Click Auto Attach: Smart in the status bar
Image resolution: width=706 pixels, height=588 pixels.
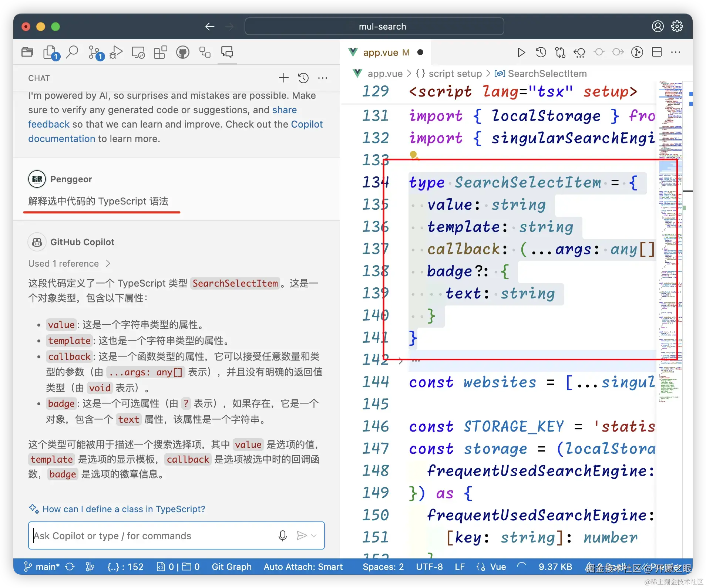[303, 567]
